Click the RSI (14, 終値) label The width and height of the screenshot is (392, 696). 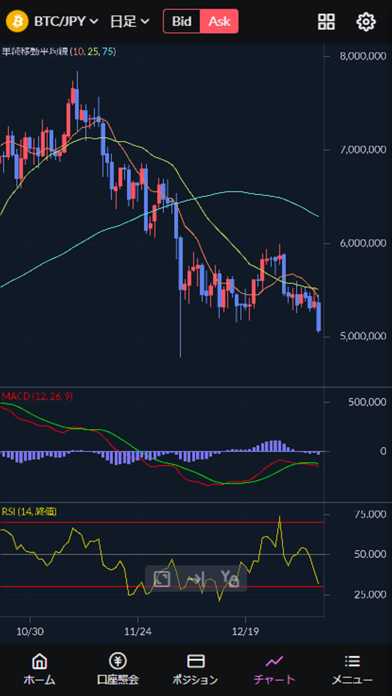point(29,512)
